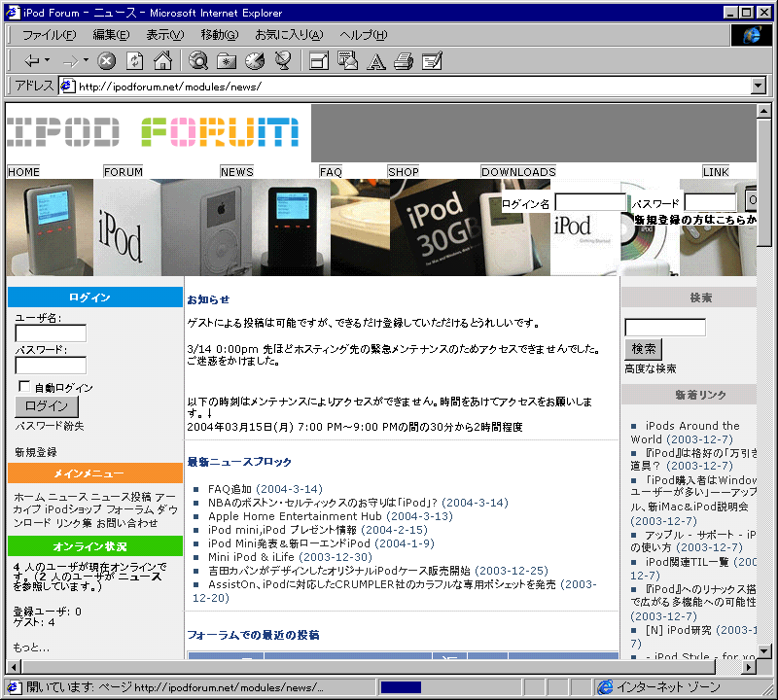Open the FAQ navigation link
This screenshot has height=700, width=778.
coord(331,172)
